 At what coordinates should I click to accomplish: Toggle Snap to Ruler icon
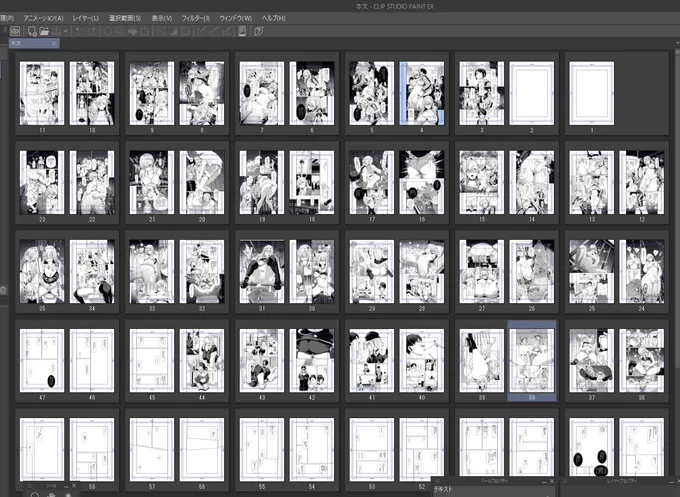click(x=201, y=31)
